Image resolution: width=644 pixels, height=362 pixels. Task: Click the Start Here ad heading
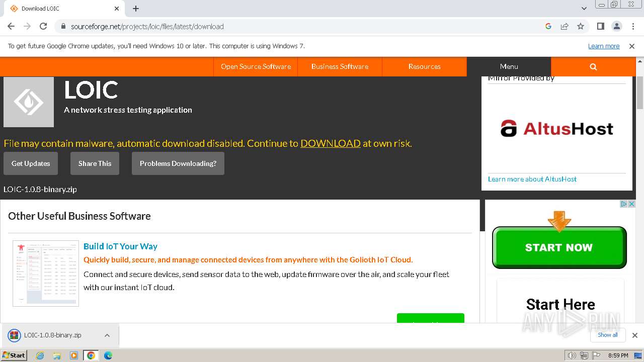point(560,304)
